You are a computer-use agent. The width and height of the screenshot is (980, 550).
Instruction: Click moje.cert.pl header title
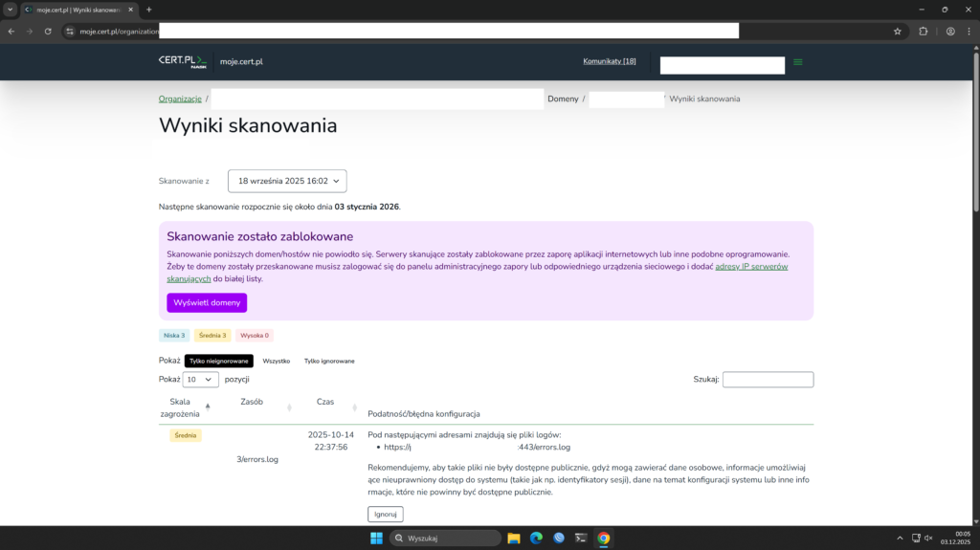pyautogui.click(x=241, y=62)
